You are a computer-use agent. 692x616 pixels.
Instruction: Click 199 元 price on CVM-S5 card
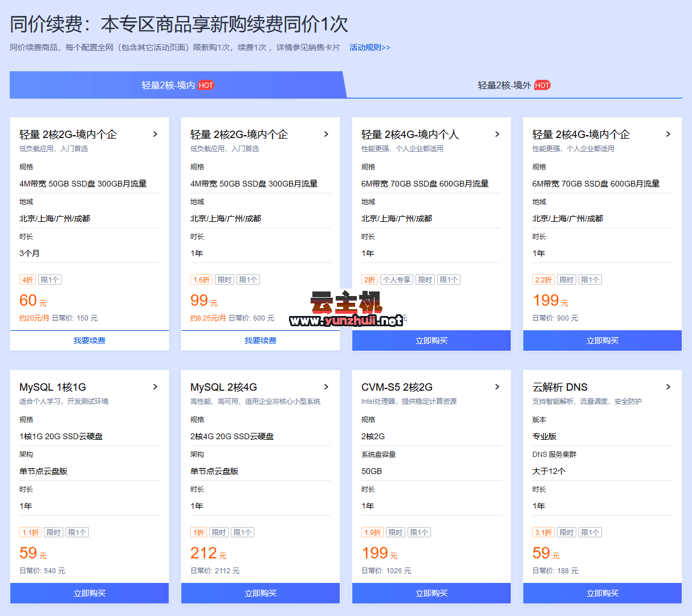coord(380,553)
